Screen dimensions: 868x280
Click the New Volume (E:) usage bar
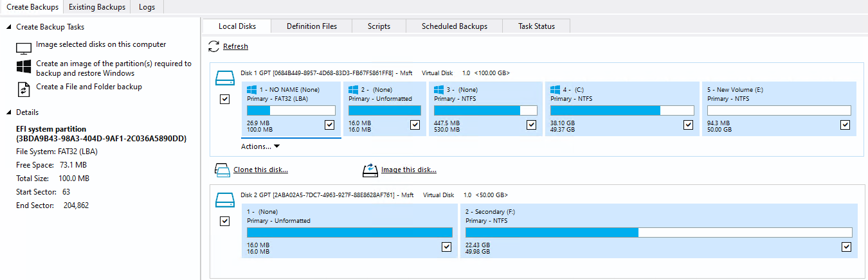(x=779, y=110)
